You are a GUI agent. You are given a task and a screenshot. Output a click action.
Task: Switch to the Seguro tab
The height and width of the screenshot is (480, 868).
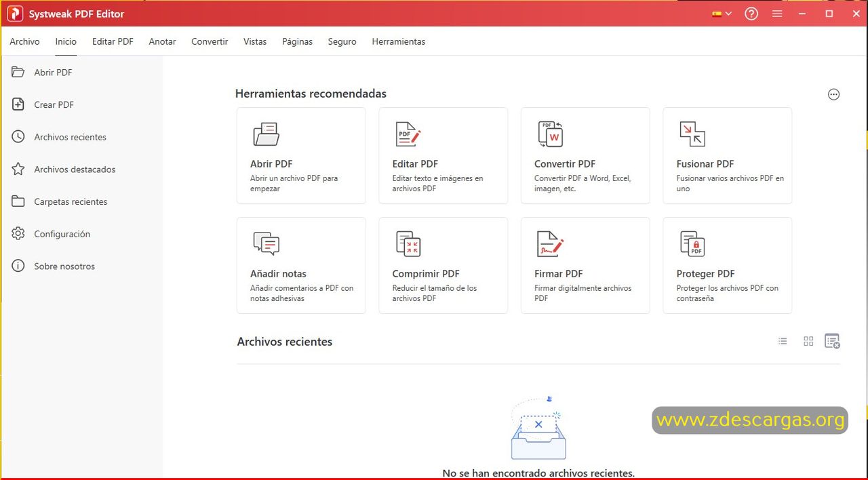(x=342, y=41)
